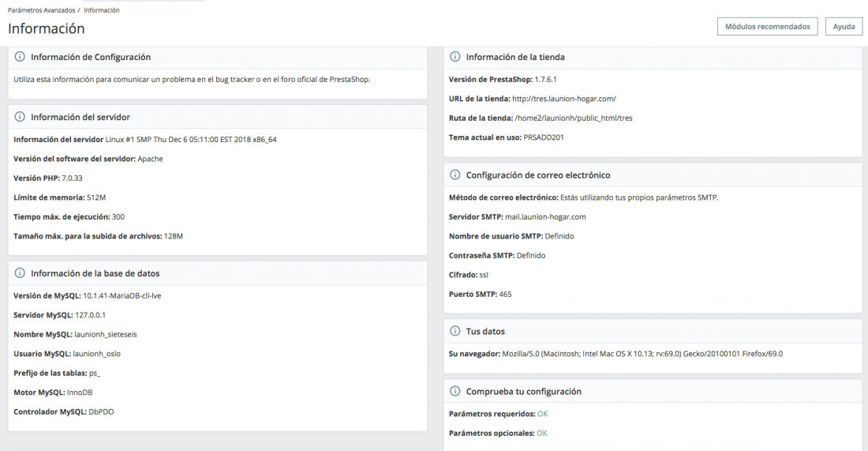Click the OK status for Parámetros opcionales

(542, 434)
